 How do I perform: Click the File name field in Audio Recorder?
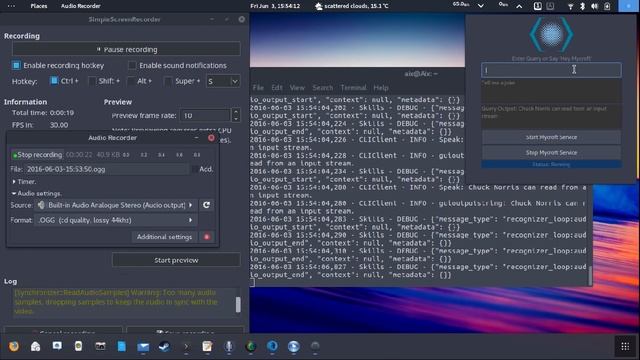pyautogui.click(x=107, y=169)
